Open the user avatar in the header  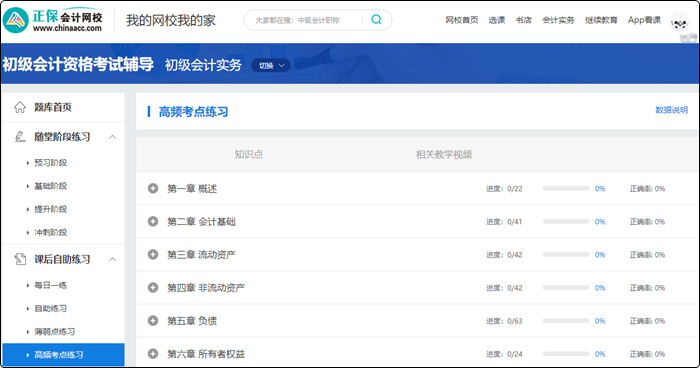pos(679,21)
